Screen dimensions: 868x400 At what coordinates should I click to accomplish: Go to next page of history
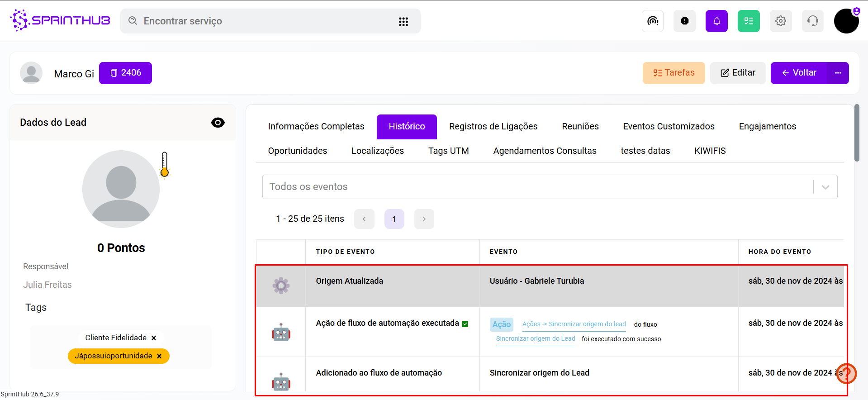[424, 219]
